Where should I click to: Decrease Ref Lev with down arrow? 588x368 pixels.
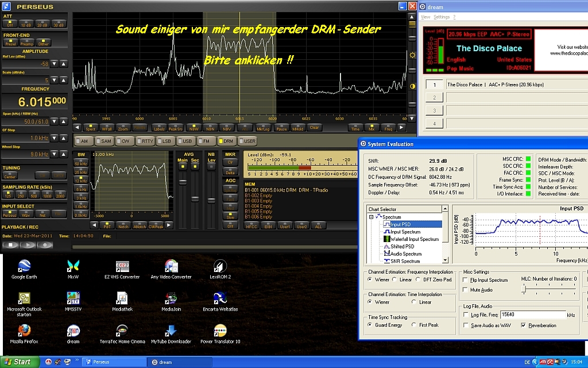pyautogui.click(x=55, y=64)
